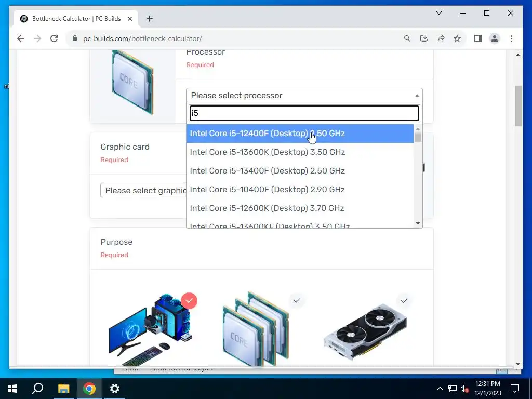The image size is (532, 399).
Task: Open the tab search chevron
Action: coord(438,13)
